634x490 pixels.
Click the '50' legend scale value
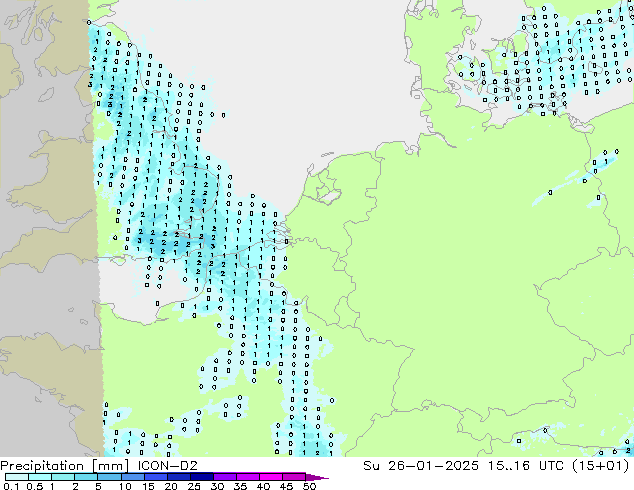tap(309, 486)
